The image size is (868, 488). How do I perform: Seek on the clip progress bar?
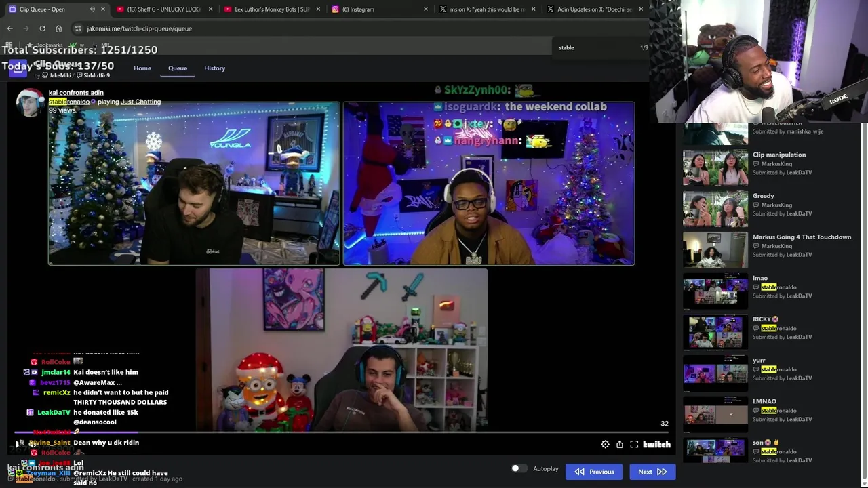tap(342, 432)
